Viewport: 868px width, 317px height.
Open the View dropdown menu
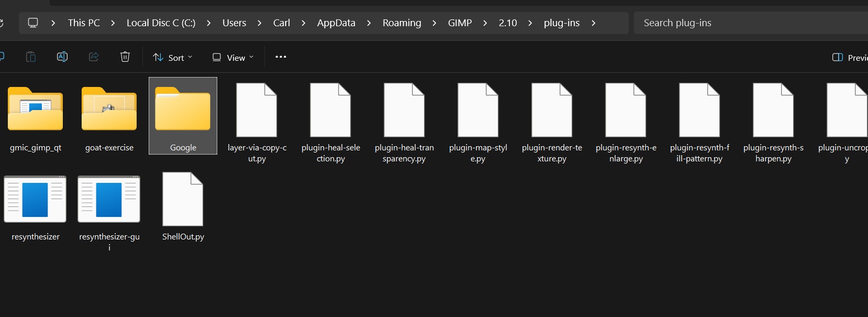[x=233, y=58]
